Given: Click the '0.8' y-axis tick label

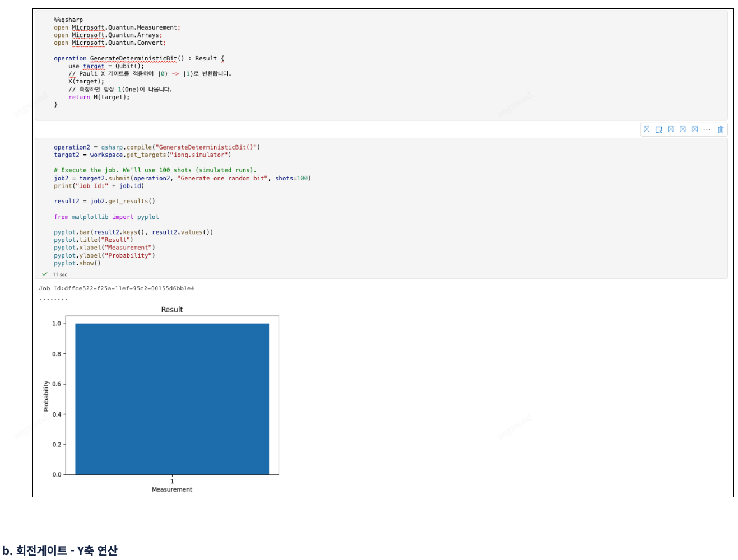Looking at the screenshot, I should [57, 354].
